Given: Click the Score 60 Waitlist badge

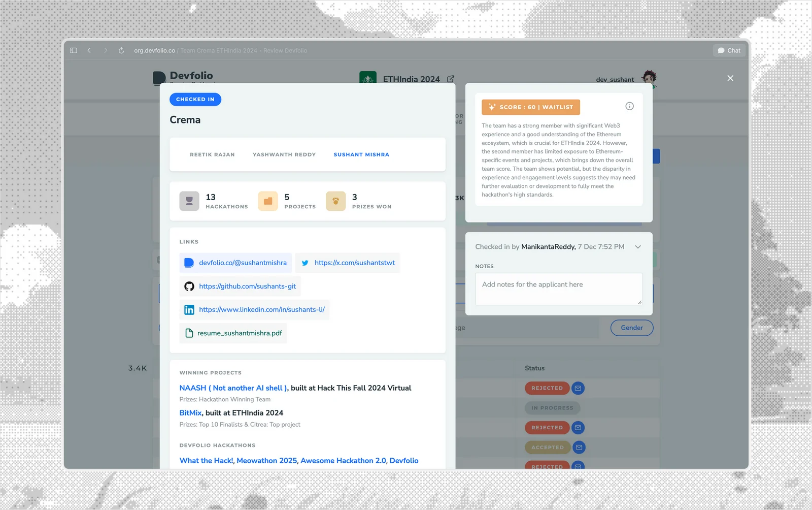Looking at the screenshot, I should coord(531,107).
